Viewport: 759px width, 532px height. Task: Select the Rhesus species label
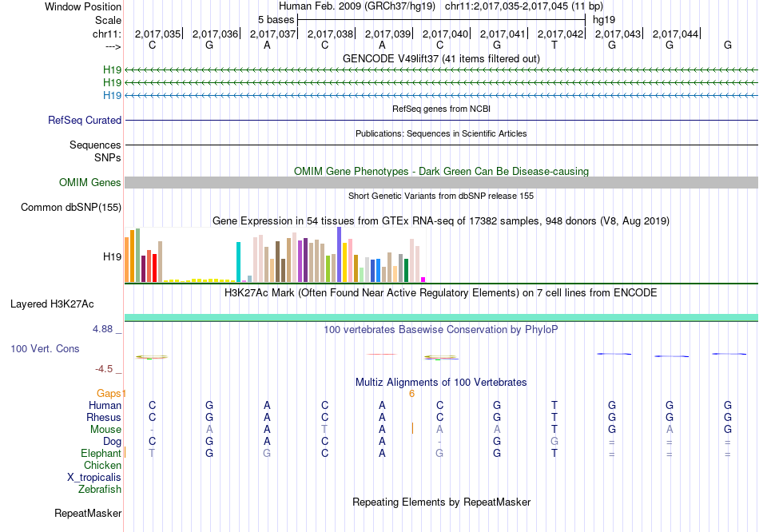pyautogui.click(x=104, y=417)
